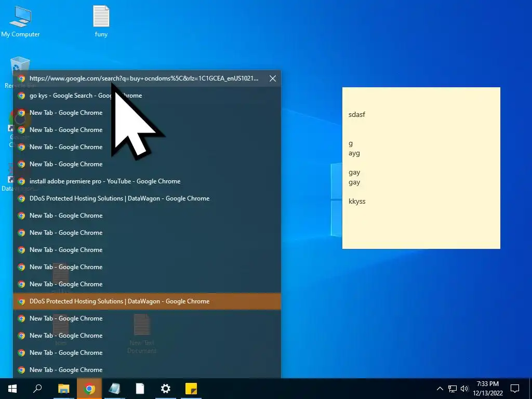Open the blank document icon on taskbar

pyautogui.click(x=140, y=389)
